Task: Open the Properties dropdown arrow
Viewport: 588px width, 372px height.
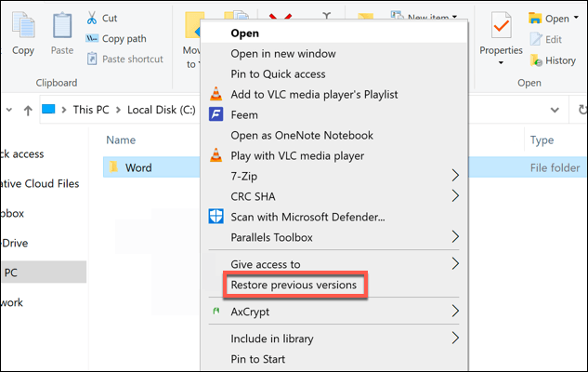Action: click(501, 64)
